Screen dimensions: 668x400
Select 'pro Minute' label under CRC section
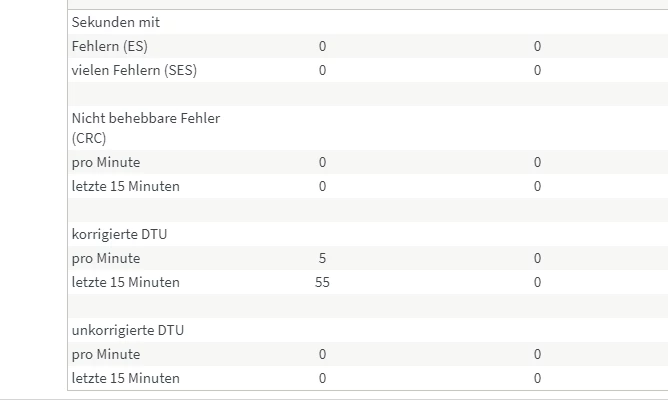point(106,162)
